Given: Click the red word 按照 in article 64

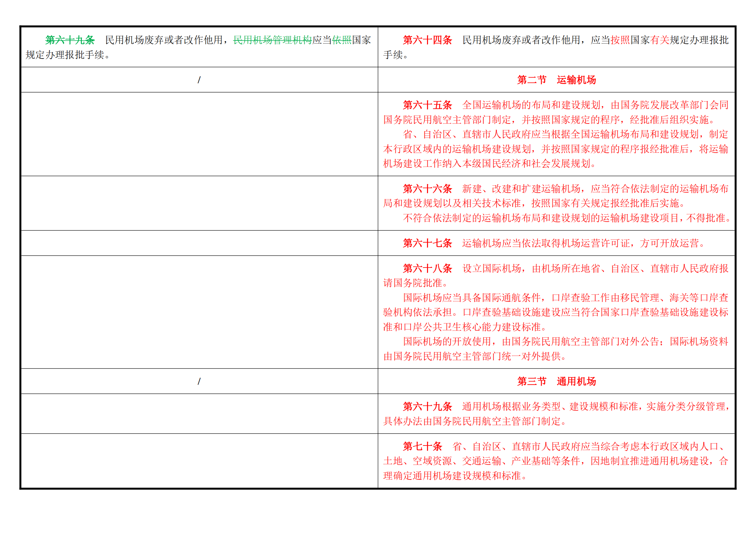Looking at the screenshot, I should (x=620, y=40).
